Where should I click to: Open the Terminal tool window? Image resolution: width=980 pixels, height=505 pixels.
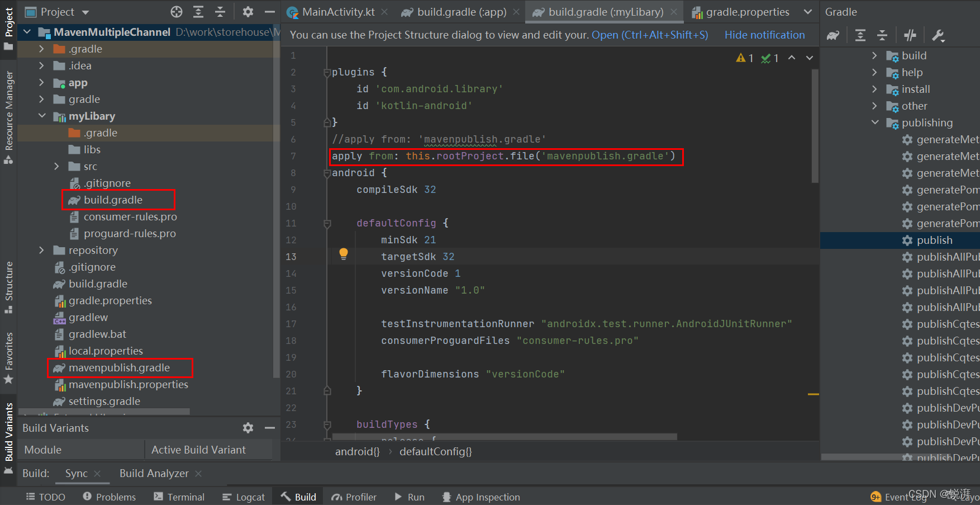(x=179, y=497)
